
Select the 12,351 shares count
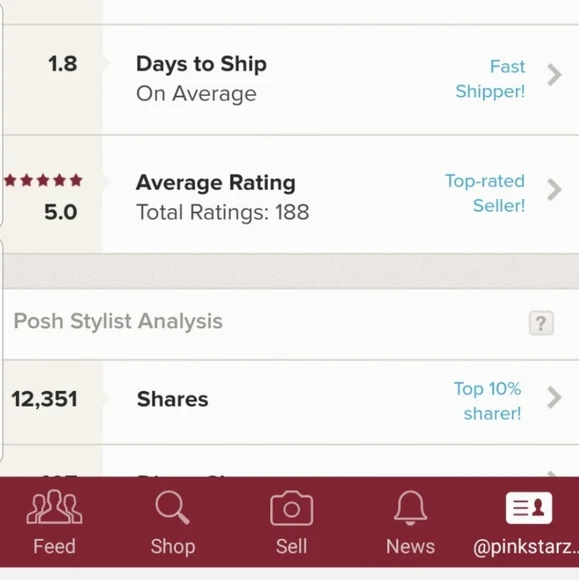click(44, 399)
